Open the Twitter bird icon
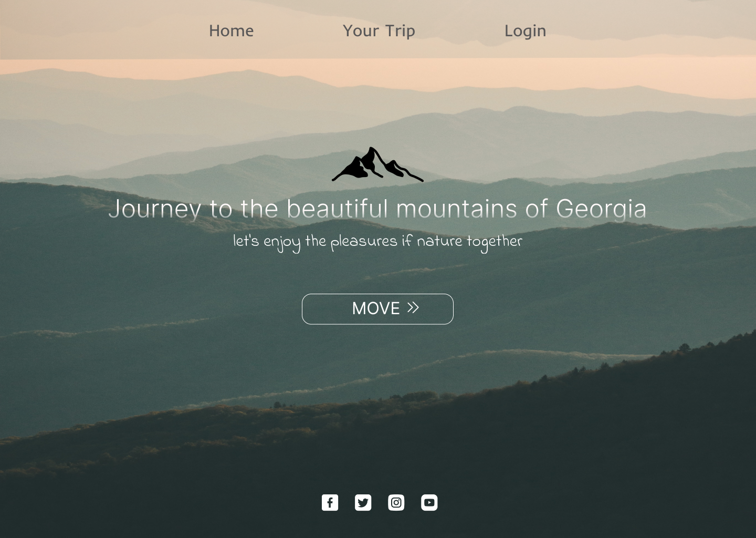 pyautogui.click(x=363, y=503)
